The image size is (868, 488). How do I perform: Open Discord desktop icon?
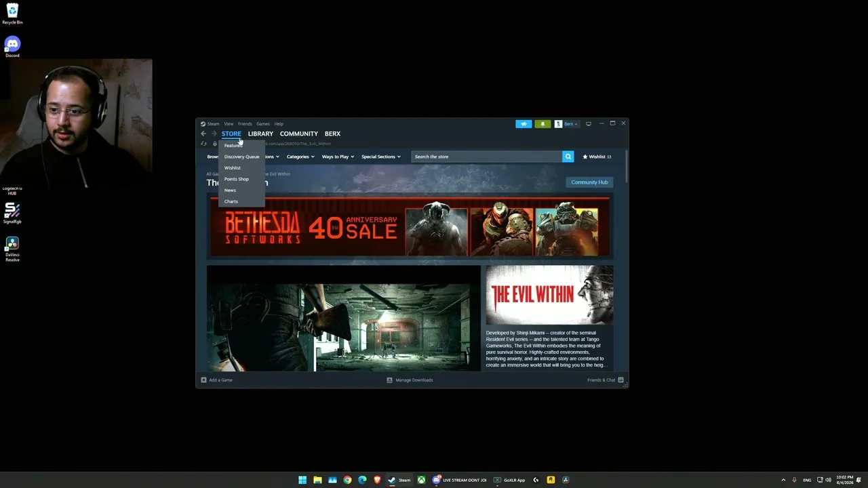coord(12,47)
